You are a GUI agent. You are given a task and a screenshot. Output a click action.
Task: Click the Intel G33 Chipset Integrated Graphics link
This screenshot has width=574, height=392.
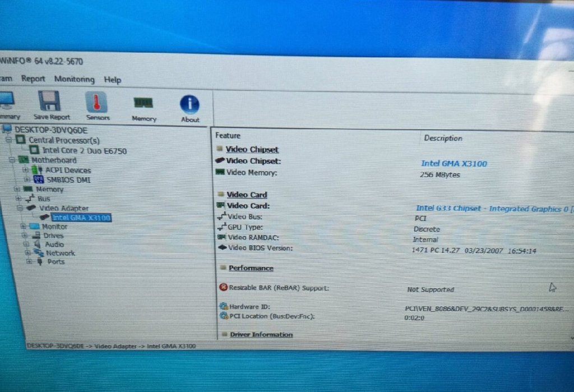pyautogui.click(x=494, y=209)
